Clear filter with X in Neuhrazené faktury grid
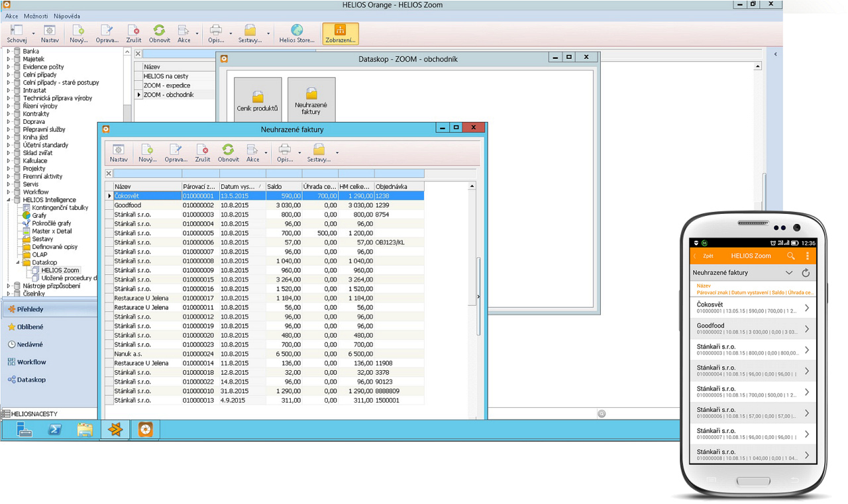 [x=109, y=174]
